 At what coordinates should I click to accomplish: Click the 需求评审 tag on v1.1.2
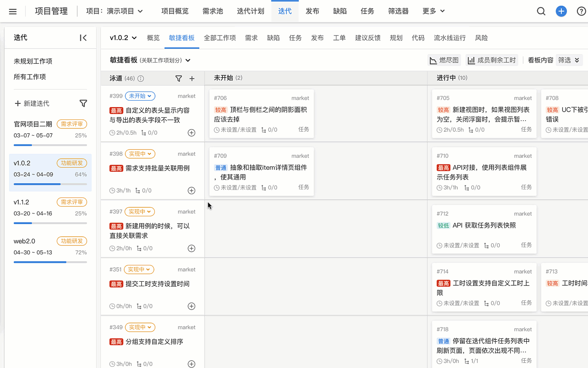72,202
